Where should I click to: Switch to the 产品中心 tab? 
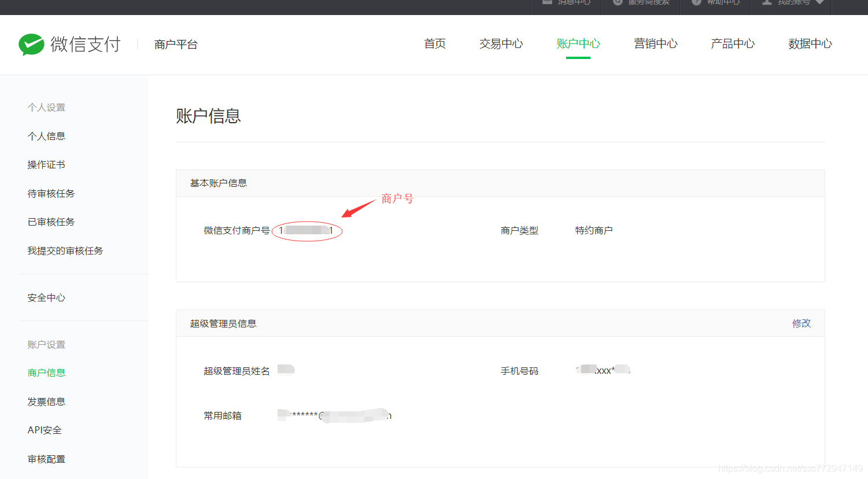coord(733,43)
